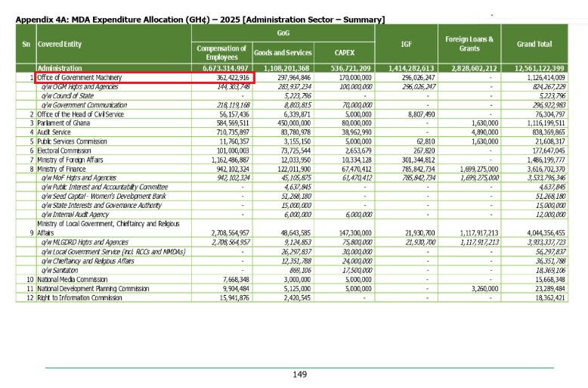
Task: Click Parliament of Ghana compensation 584,569,511
Action: (x=233, y=123)
